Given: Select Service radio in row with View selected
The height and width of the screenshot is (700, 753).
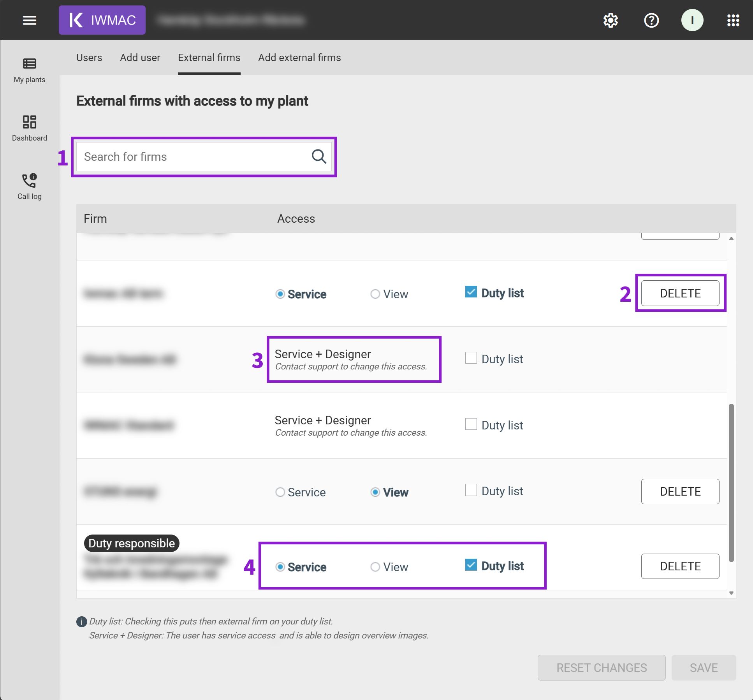Looking at the screenshot, I should click(x=280, y=492).
